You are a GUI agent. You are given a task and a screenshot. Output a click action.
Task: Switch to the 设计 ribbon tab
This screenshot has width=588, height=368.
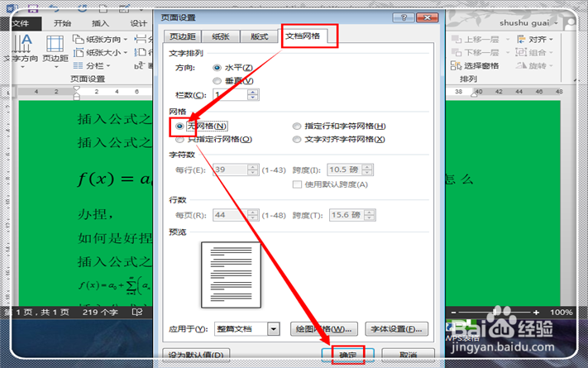tap(138, 23)
